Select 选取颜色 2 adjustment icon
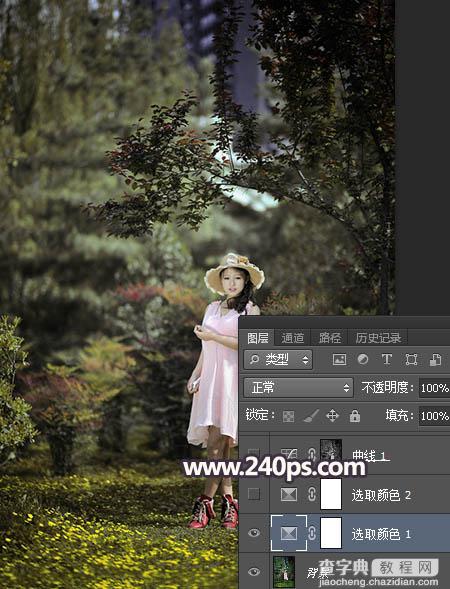Screen dimensions: 450x589 point(289,494)
